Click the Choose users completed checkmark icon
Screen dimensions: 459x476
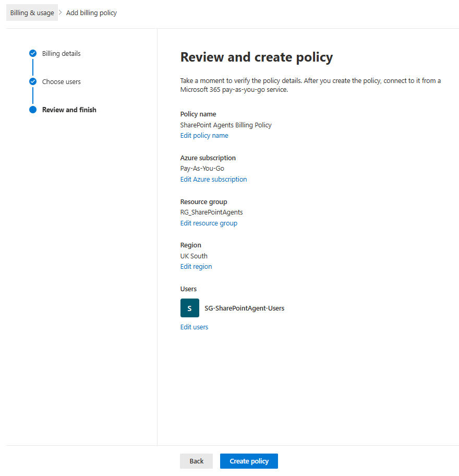coord(33,81)
